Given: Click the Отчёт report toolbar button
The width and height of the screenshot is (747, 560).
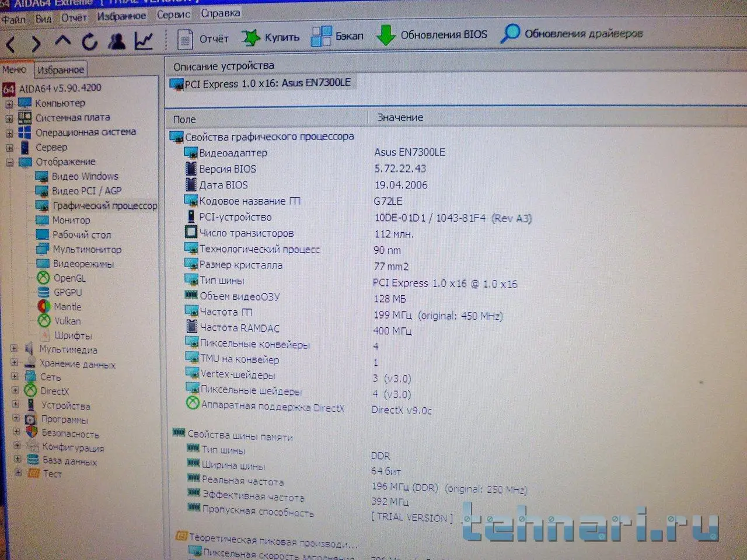Looking at the screenshot, I should [203, 38].
